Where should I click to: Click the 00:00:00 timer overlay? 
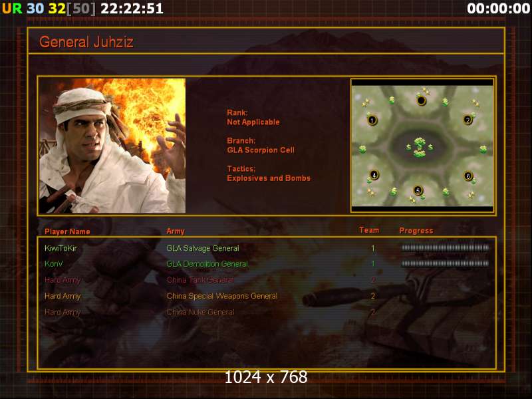pos(498,9)
